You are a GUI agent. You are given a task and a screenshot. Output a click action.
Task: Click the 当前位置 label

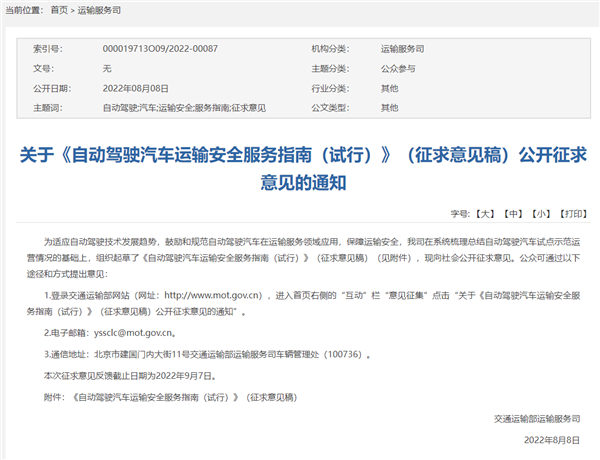click(x=24, y=10)
